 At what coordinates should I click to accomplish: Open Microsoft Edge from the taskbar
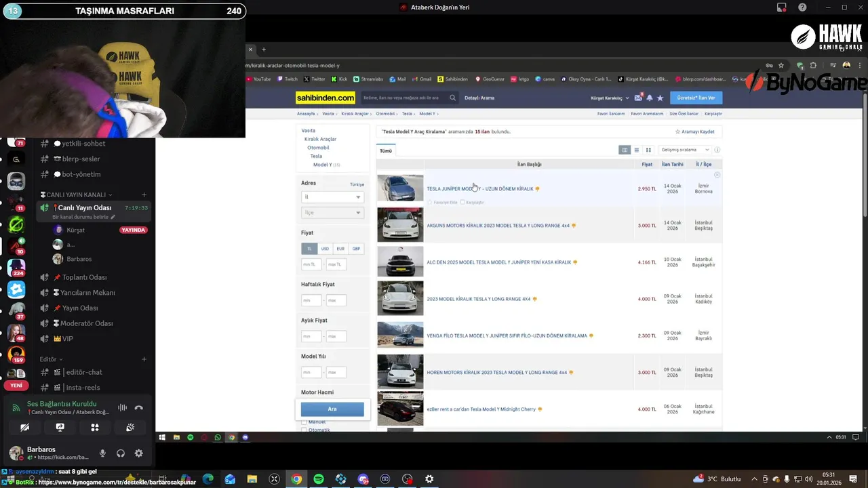(x=208, y=479)
